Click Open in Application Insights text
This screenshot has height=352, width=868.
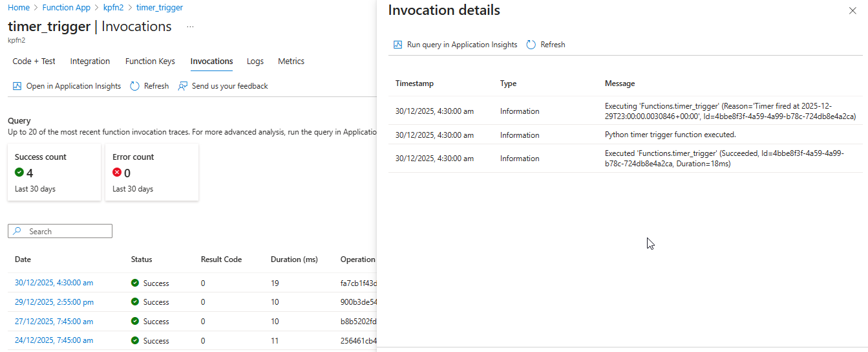(x=74, y=86)
